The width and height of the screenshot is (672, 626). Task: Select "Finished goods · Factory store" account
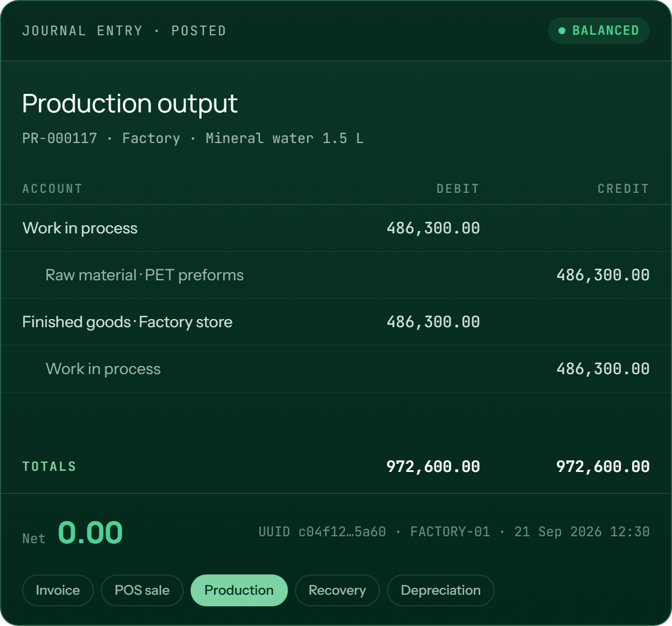tap(127, 322)
